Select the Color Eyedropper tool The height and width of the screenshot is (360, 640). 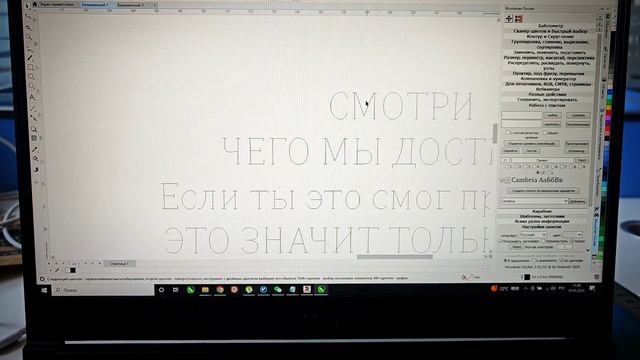(35, 149)
